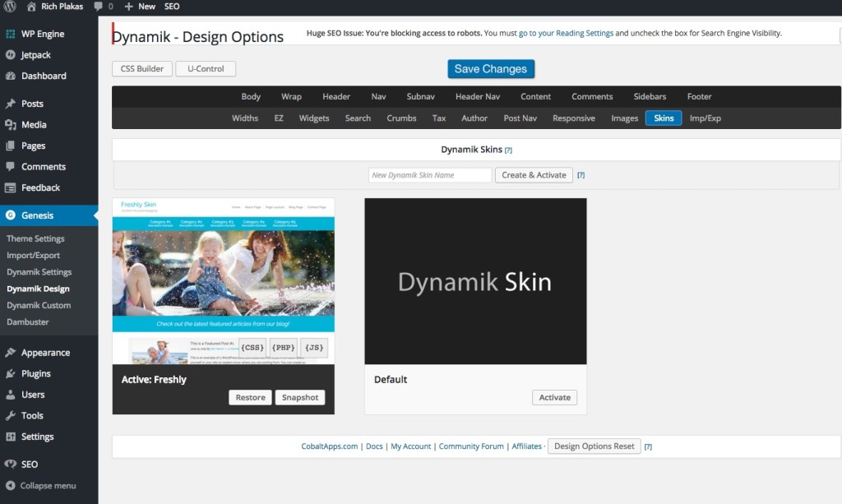Open Dynamik Settings submenu item
This screenshot has height=504, width=842.
(39, 272)
